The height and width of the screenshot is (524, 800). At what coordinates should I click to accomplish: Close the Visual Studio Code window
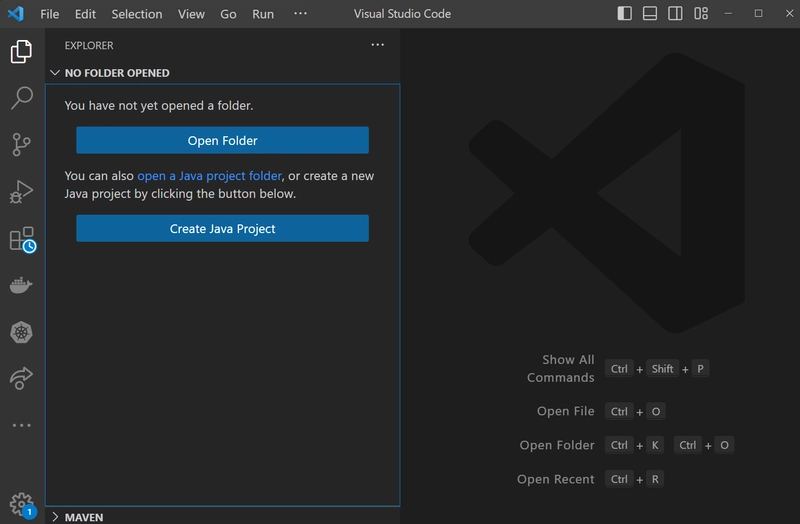789,13
